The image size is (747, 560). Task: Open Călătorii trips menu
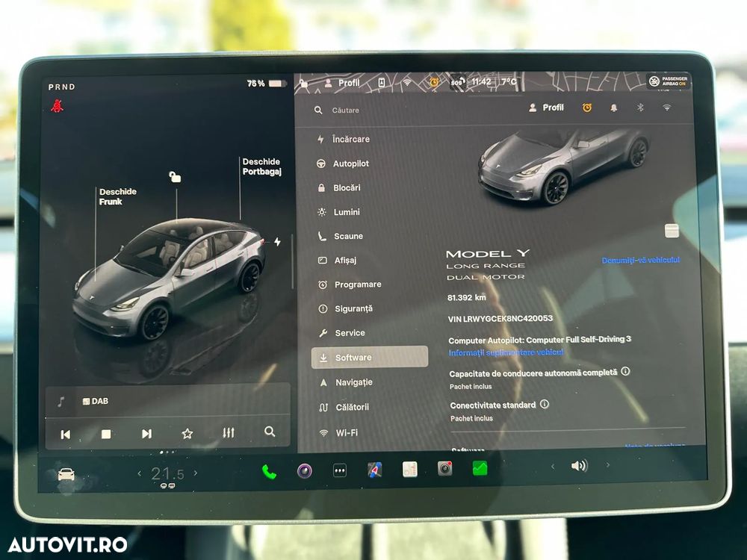tap(344, 407)
